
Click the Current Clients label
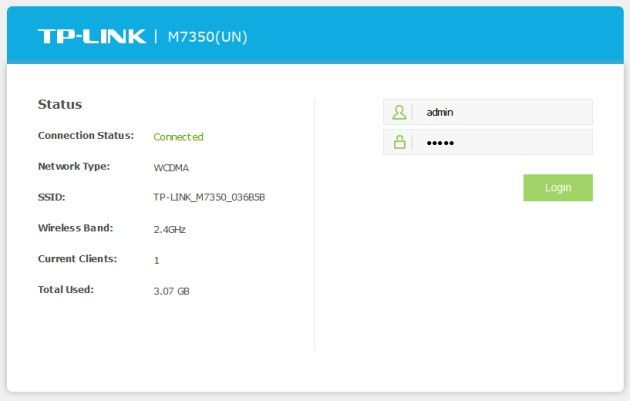78,259
